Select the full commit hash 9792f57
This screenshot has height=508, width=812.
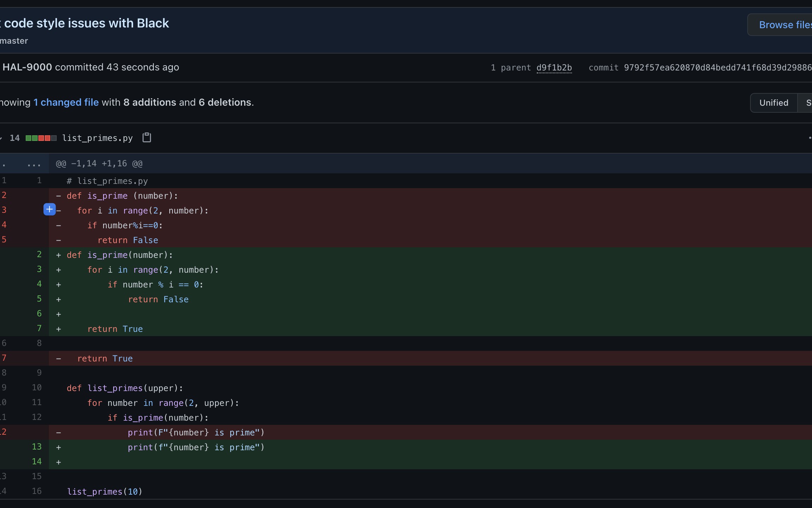[x=717, y=67]
